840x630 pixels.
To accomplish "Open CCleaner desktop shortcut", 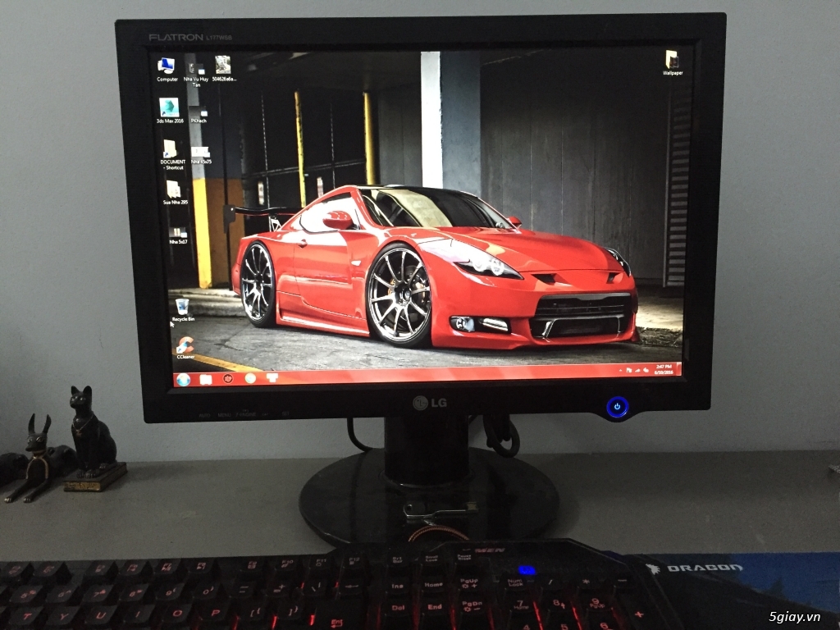I will pyautogui.click(x=185, y=345).
